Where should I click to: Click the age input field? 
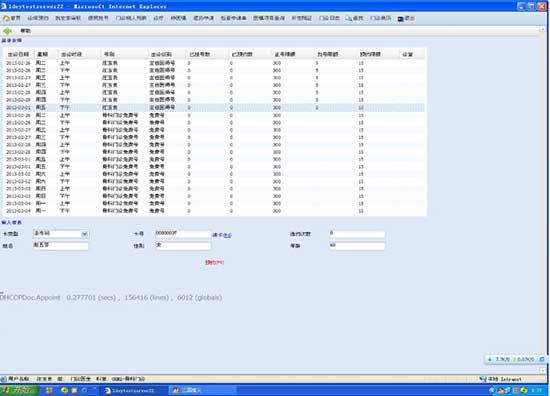tap(357, 246)
